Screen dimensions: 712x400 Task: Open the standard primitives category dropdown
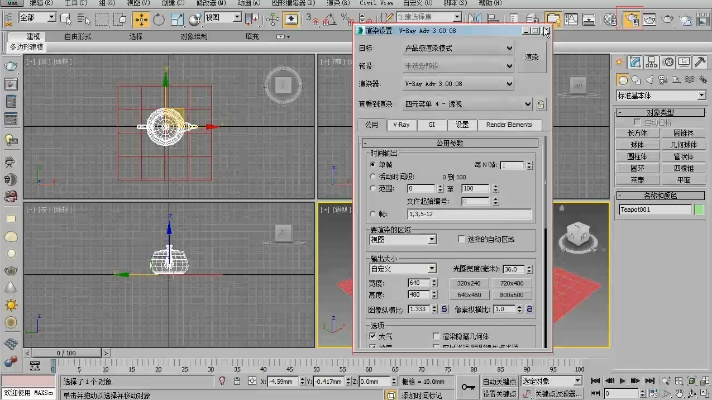click(660, 95)
